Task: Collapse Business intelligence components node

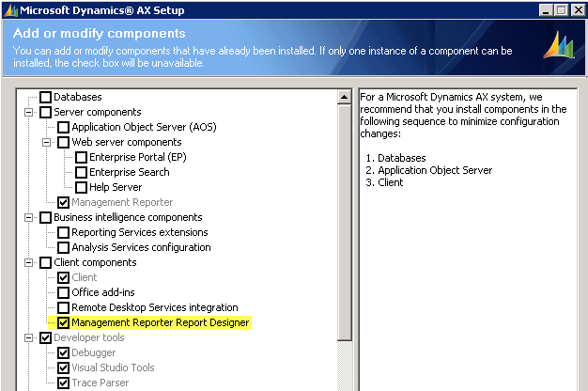Action: pos(28,217)
